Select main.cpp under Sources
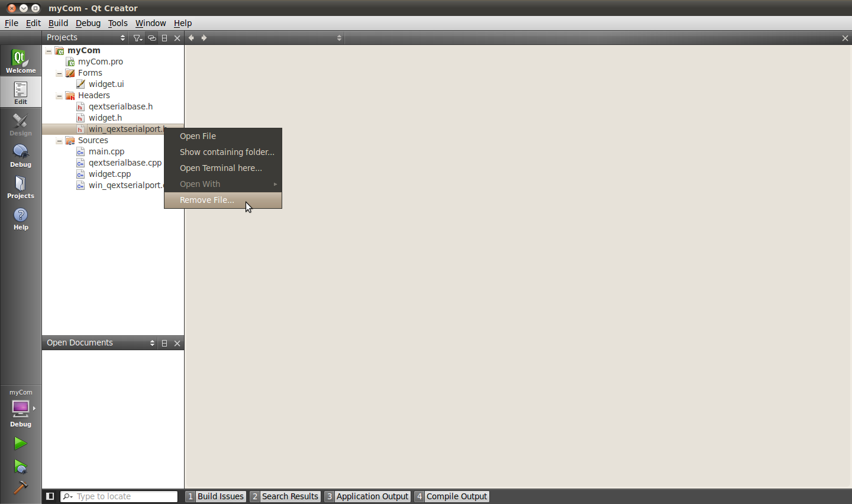 pos(106,151)
